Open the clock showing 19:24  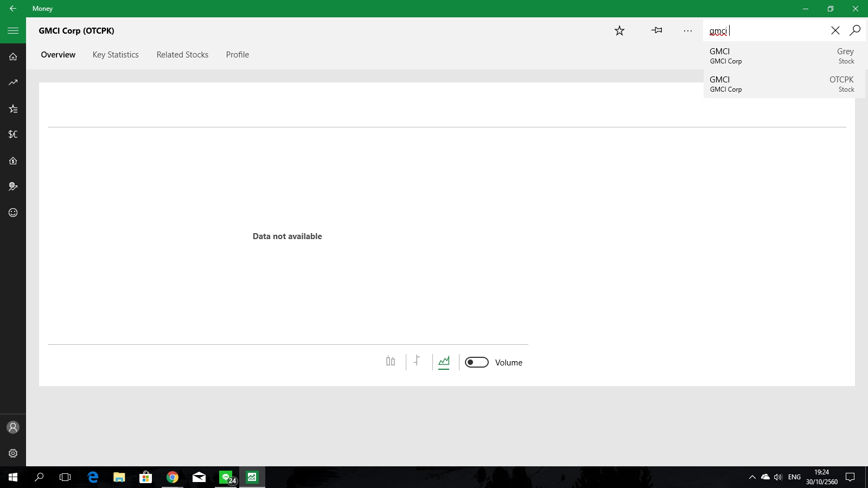coord(821,477)
